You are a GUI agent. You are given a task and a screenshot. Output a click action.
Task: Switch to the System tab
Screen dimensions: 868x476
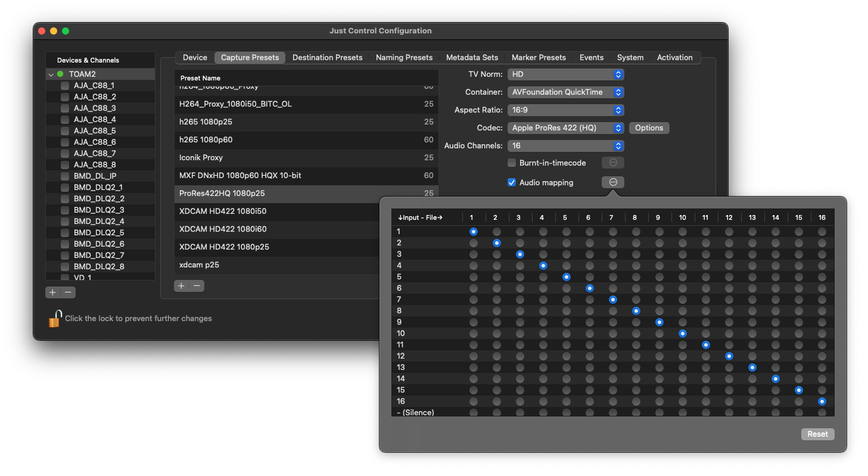pyautogui.click(x=630, y=58)
